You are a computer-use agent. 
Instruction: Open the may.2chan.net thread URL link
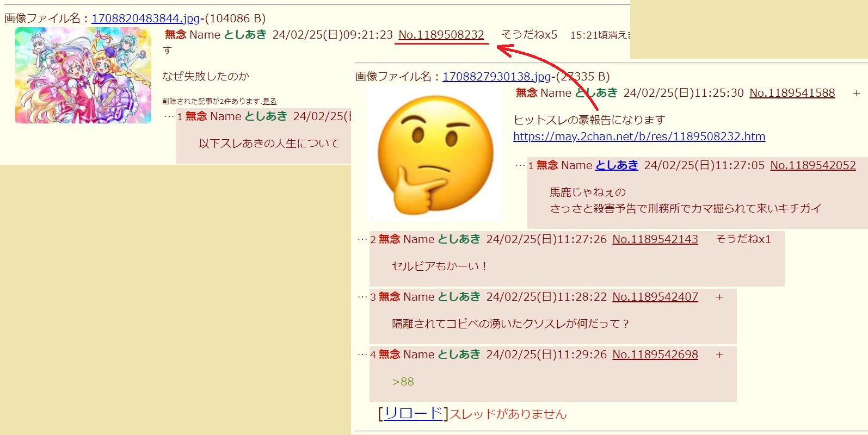pyautogui.click(x=639, y=136)
